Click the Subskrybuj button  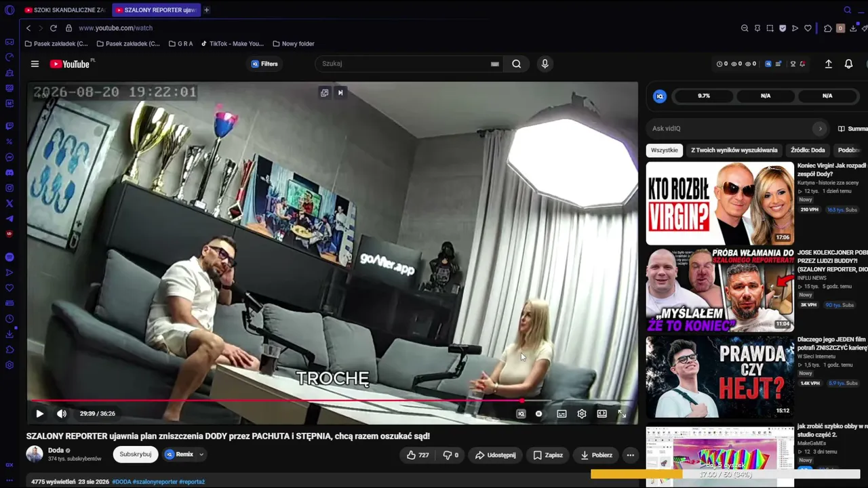click(x=136, y=454)
